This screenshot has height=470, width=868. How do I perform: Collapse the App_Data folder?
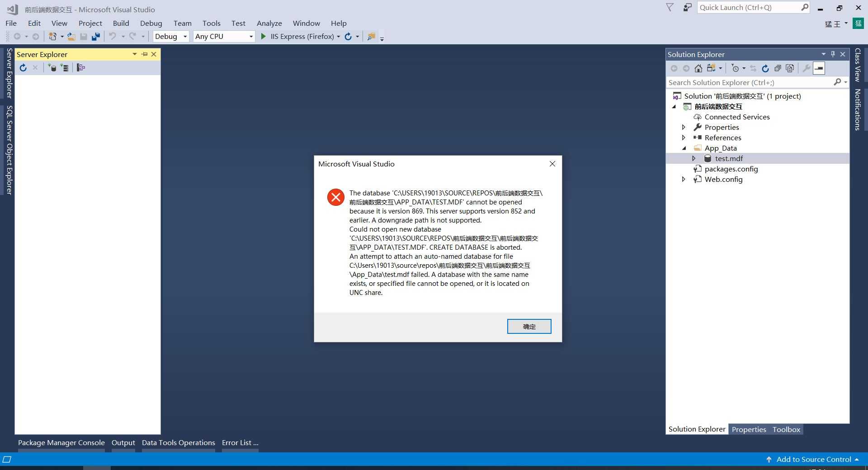tap(684, 148)
